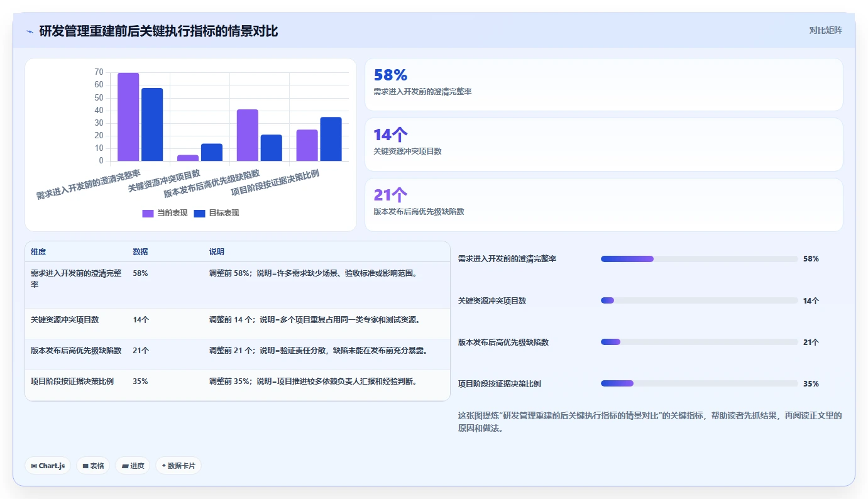Click the 58% data card value

pyautogui.click(x=390, y=75)
